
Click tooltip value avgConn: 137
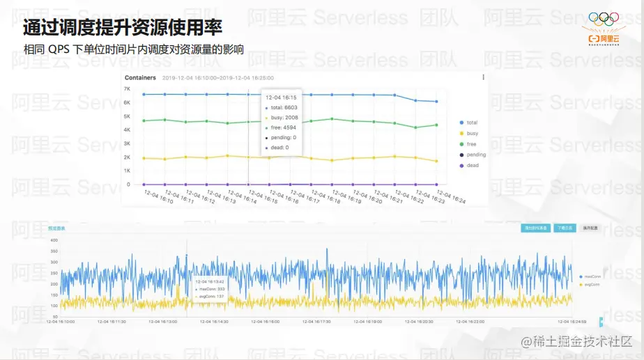(210, 297)
